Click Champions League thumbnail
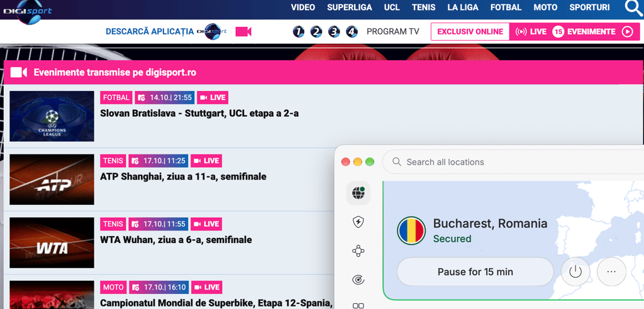The image size is (644, 309). (52, 116)
